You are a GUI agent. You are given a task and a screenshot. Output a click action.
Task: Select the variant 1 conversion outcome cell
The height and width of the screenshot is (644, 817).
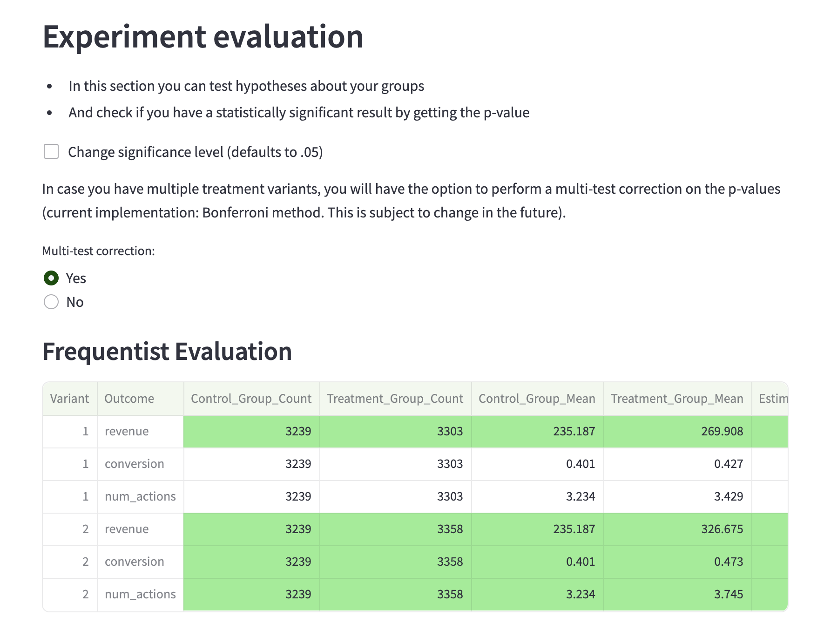pyautogui.click(x=134, y=464)
